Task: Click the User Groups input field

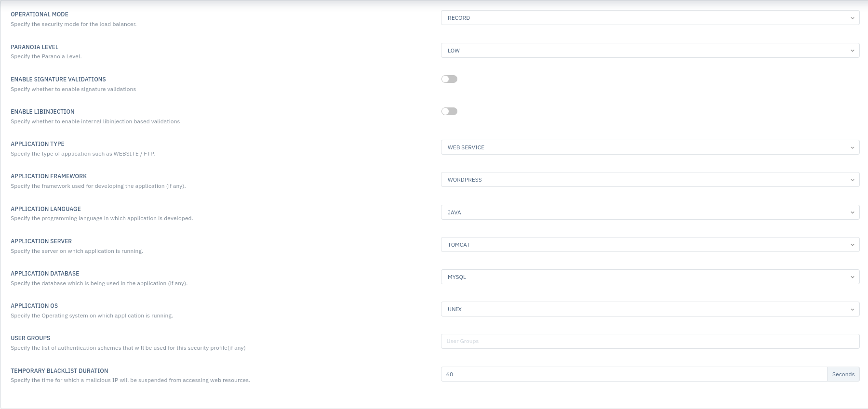Action: click(x=650, y=342)
